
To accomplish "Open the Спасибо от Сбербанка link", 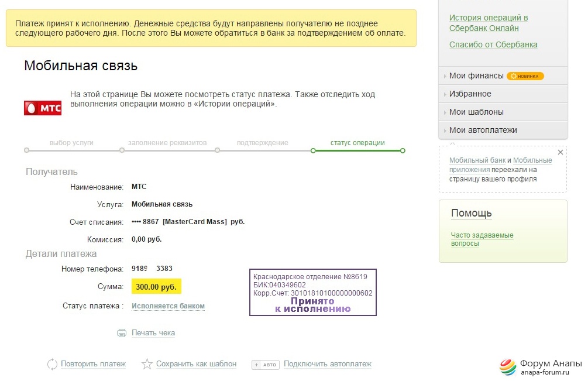I will pyautogui.click(x=493, y=44).
